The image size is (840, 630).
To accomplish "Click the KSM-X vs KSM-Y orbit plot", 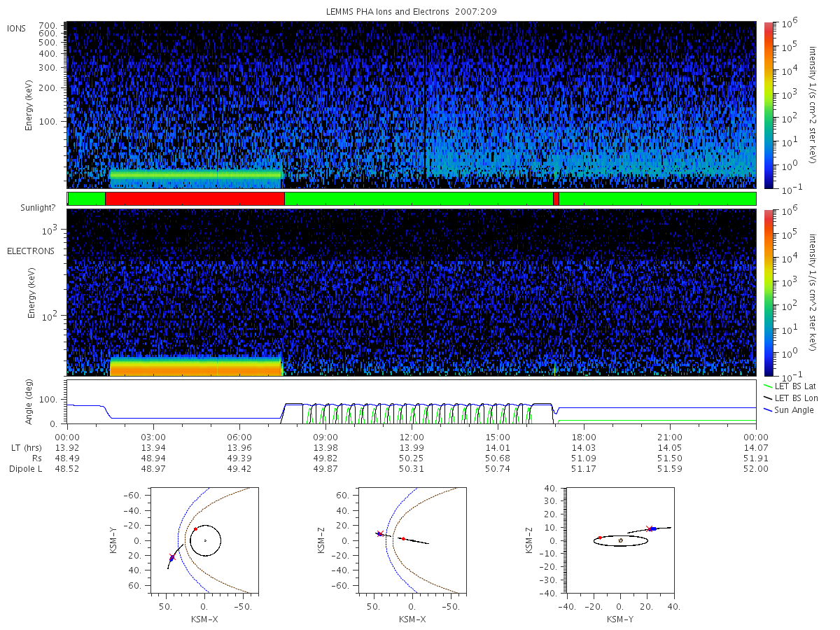I will point(204,540).
